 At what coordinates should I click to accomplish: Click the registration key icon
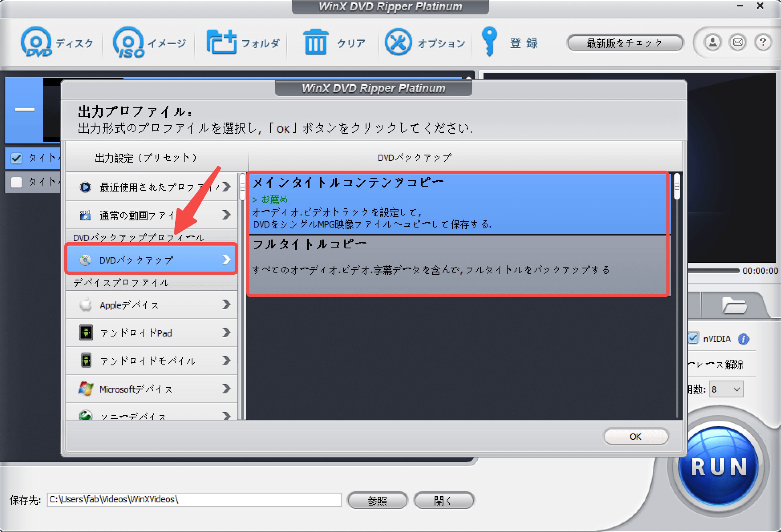pos(490,41)
